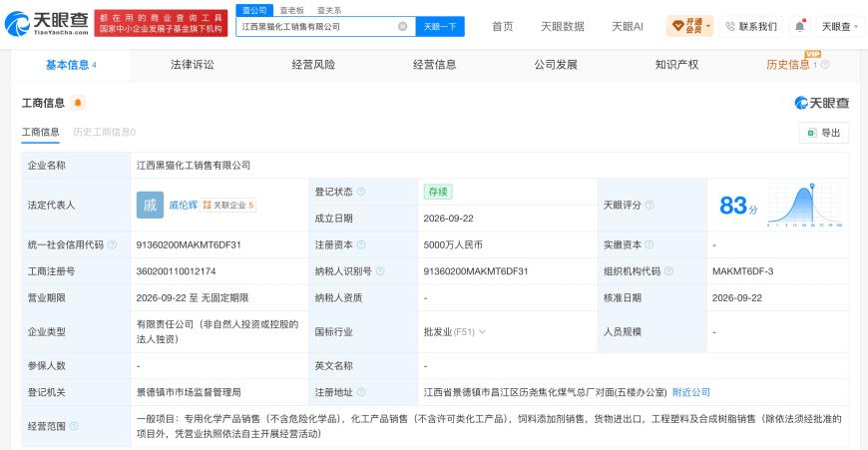Open the 开通会员 dropdown arrow
This screenshot has width=868, height=450.
pyautogui.click(x=708, y=26)
